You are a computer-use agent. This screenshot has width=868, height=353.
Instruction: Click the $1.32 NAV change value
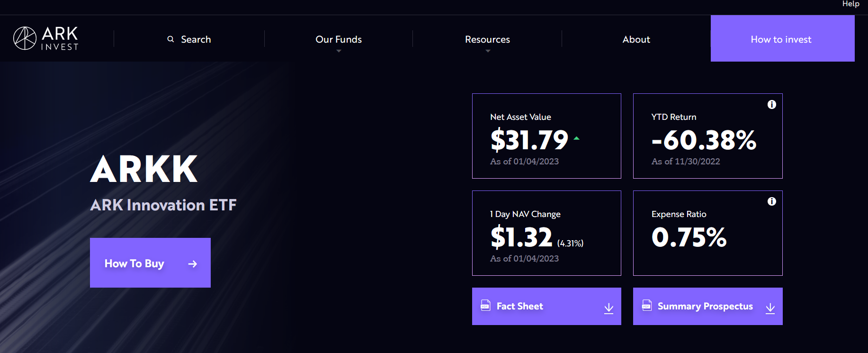coord(521,237)
